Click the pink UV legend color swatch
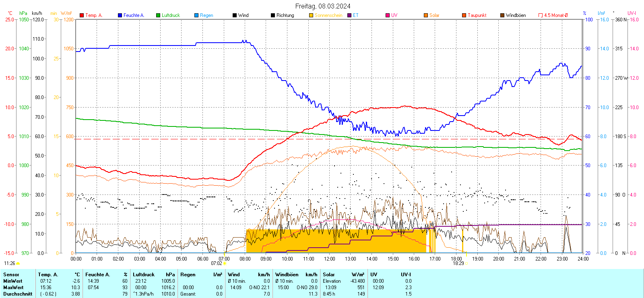 click(388, 15)
